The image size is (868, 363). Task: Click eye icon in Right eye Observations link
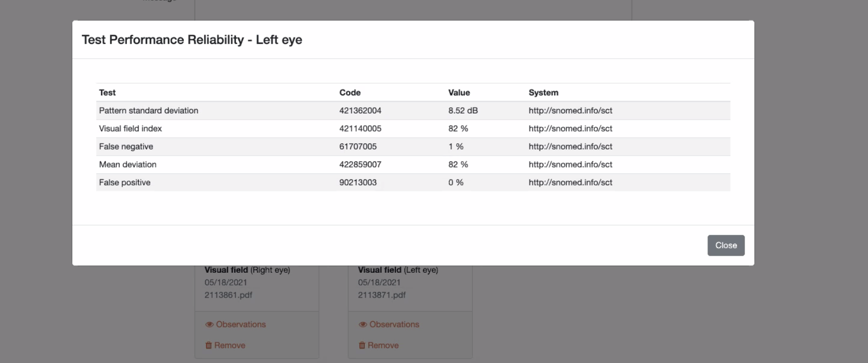[209, 324]
